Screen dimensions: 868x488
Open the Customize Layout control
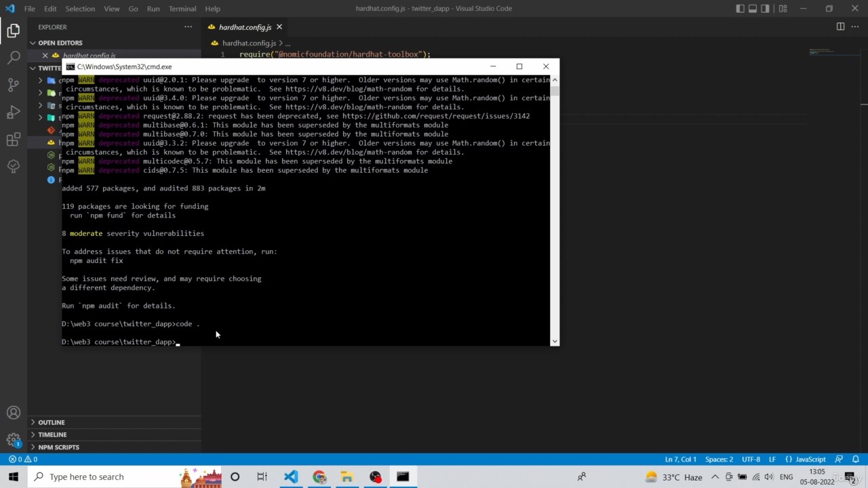coord(783,9)
